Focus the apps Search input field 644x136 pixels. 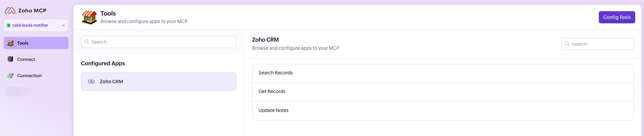click(x=162, y=42)
